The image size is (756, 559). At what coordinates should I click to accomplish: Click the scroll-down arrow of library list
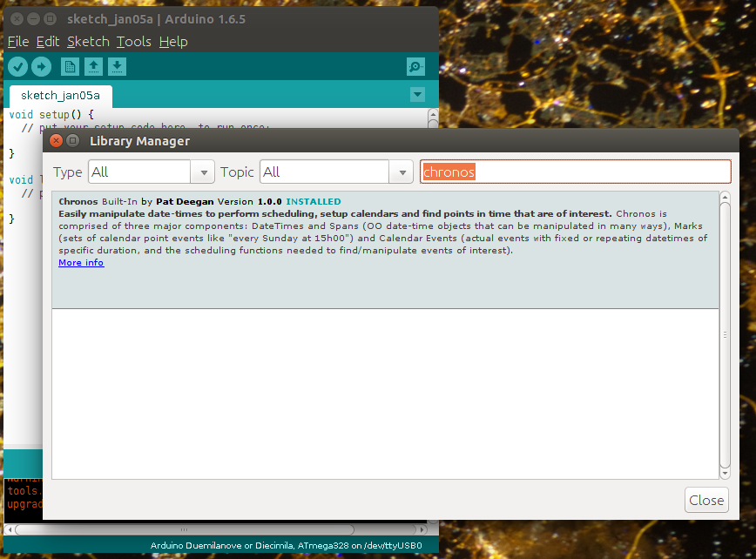(x=725, y=473)
